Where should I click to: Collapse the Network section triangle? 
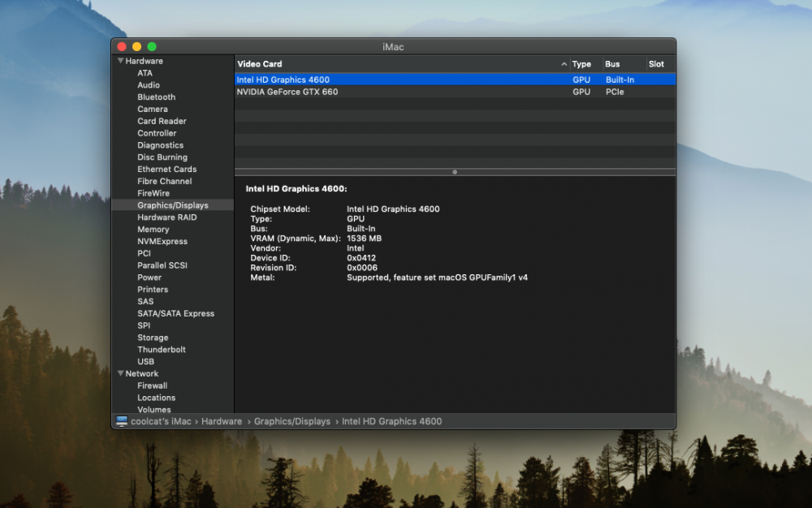[x=120, y=373]
